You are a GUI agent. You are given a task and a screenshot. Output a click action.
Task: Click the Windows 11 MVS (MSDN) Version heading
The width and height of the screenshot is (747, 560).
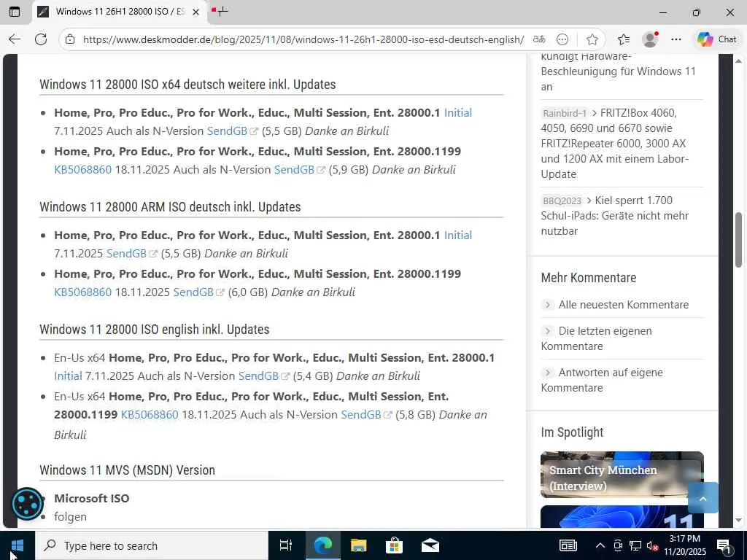[x=127, y=470]
